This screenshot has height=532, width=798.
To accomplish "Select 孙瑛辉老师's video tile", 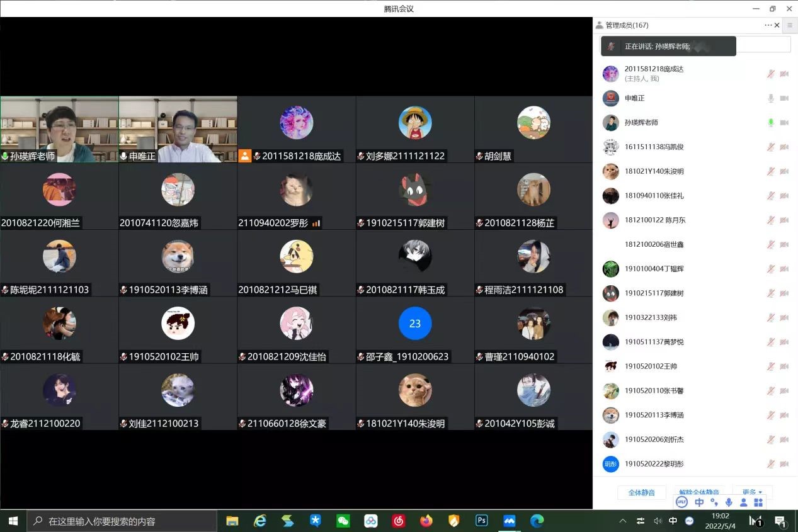I will [59, 129].
